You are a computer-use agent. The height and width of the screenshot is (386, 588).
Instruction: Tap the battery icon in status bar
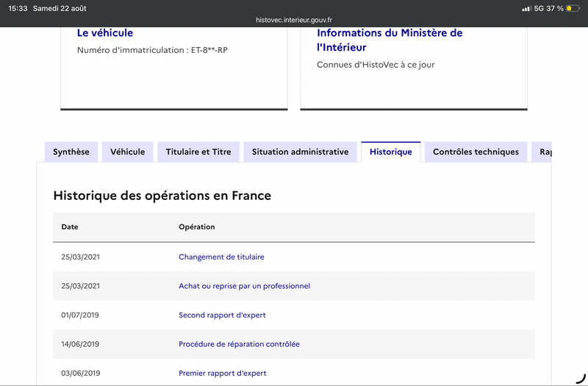tap(573, 8)
